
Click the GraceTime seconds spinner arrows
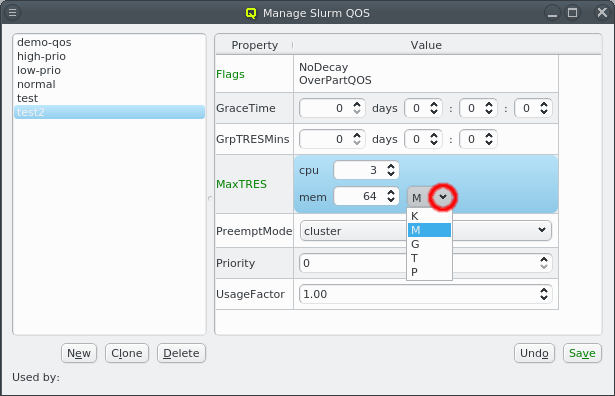pos(544,108)
